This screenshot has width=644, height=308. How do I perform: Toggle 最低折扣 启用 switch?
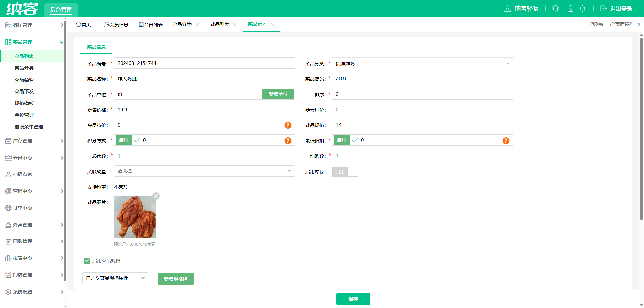point(346,140)
